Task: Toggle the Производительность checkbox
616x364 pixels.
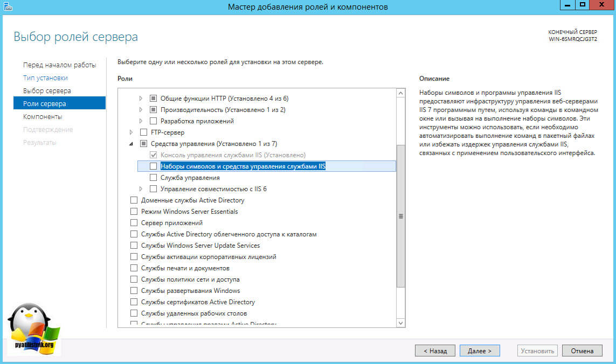Action: (153, 109)
